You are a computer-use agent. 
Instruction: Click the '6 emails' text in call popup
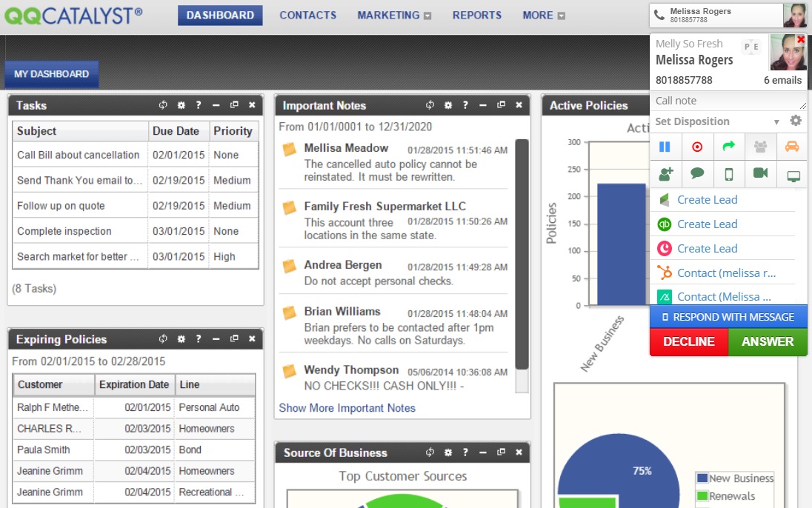tap(782, 80)
